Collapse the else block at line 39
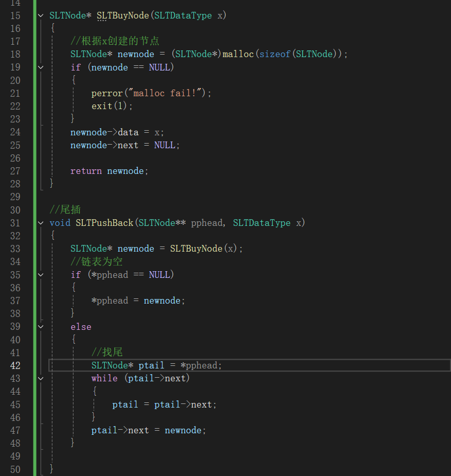451x476 pixels. point(41,327)
